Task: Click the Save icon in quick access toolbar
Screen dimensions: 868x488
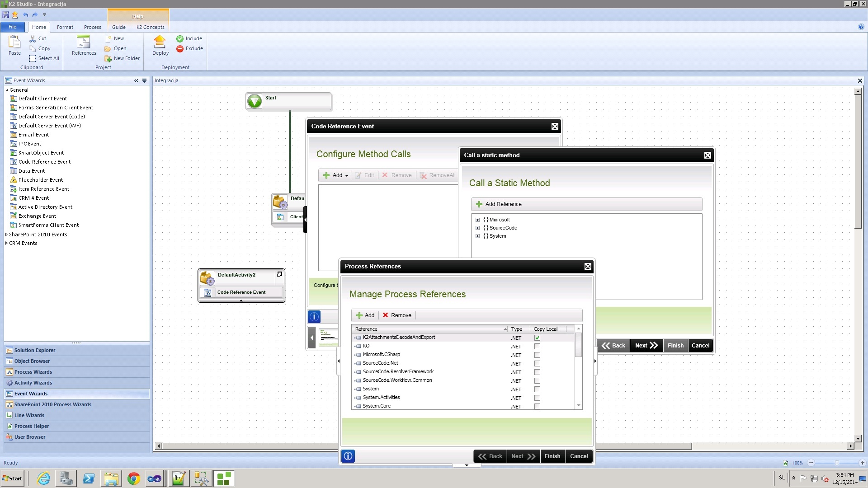Action: pyautogui.click(x=6, y=15)
